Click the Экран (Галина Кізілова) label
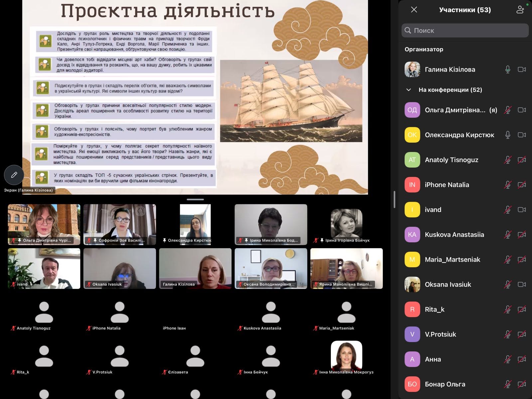 (28, 190)
